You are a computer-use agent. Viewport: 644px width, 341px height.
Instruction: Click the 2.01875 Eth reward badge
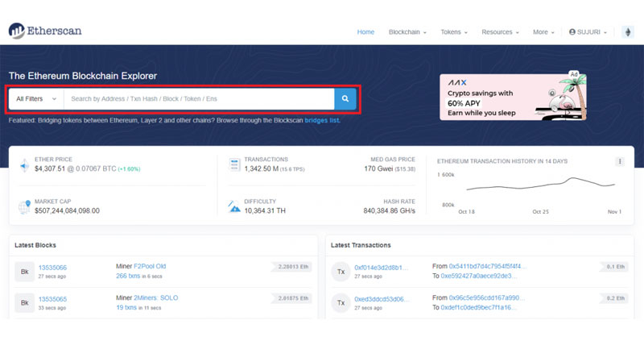pos(292,298)
